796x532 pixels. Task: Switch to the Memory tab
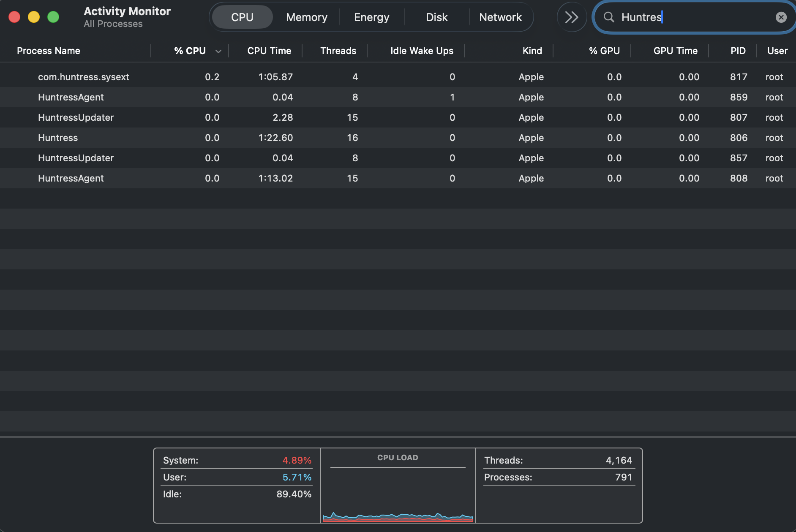click(x=307, y=17)
